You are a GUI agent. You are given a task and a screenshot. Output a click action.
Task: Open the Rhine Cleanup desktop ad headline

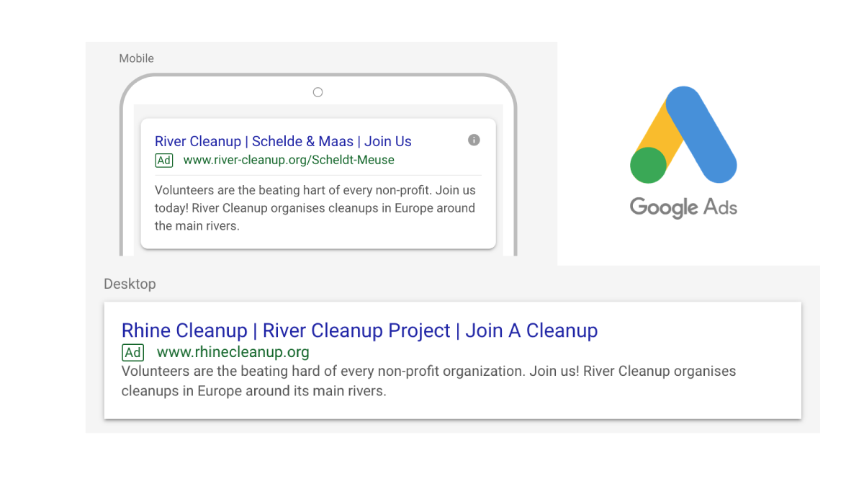coord(359,330)
